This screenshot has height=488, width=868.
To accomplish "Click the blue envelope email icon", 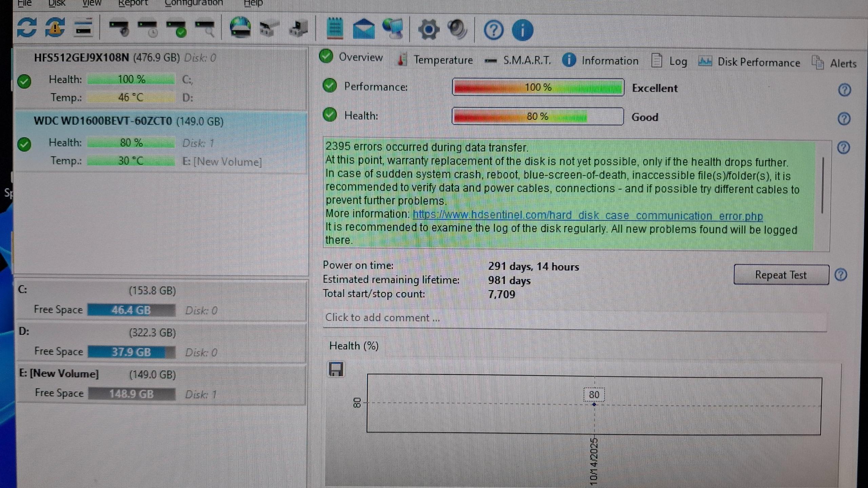I will pos(363,29).
